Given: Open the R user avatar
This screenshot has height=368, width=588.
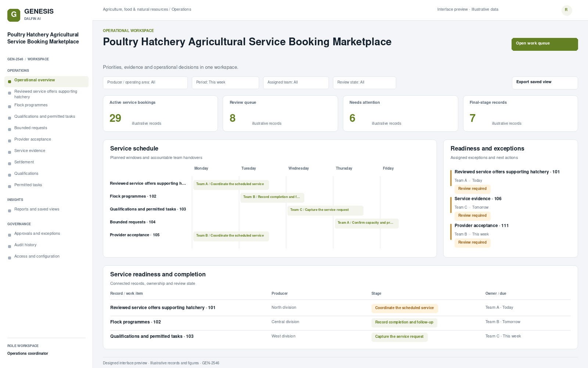Looking at the screenshot, I should (x=566, y=10).
